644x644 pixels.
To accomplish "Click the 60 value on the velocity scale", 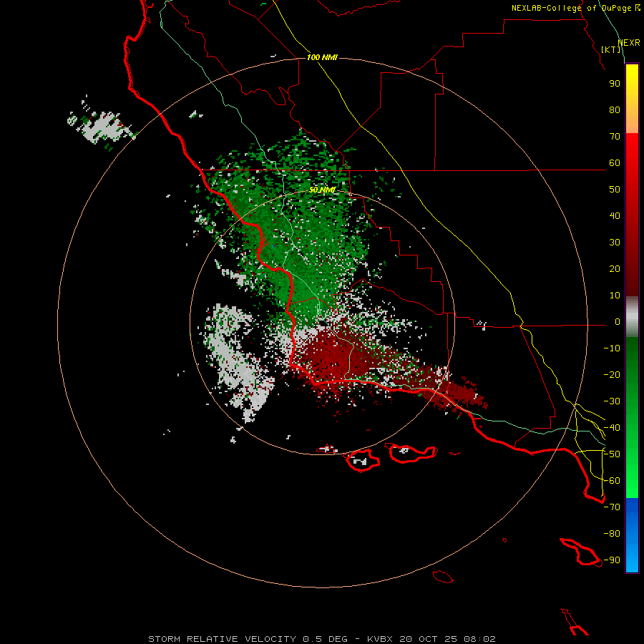I will (615, 162).
